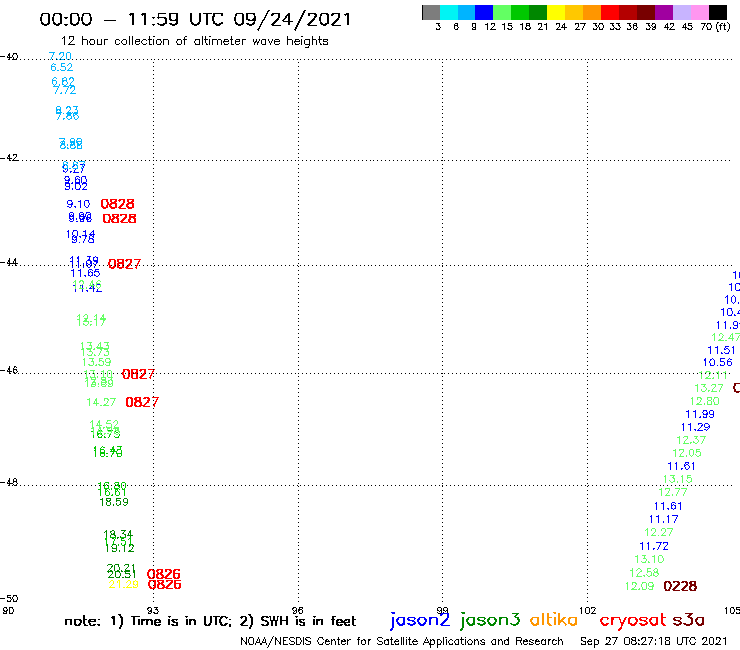Click the -50 latitude axis label
Screen dimensions: 740x650
[x=9, y=599]
